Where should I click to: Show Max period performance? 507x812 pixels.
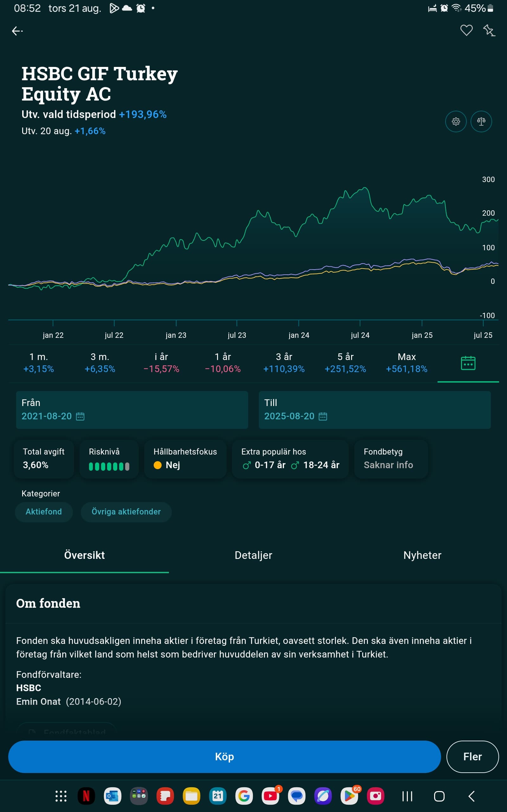pyautogui.click(x=407, y=363)
